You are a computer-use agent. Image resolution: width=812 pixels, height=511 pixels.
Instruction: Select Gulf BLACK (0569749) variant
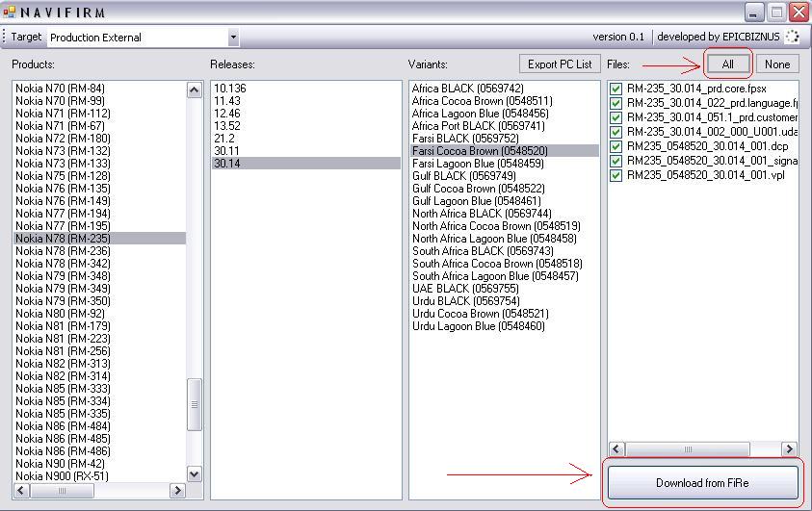505,176
